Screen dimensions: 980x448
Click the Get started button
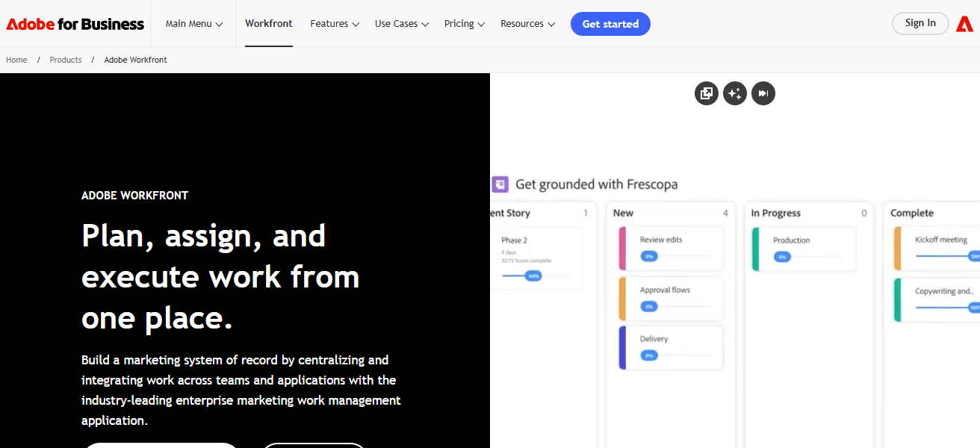click(x=610, y=23)
